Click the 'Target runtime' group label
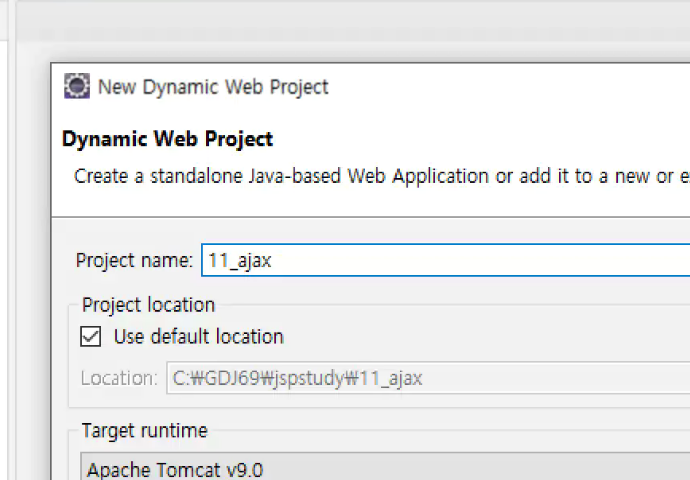Screen dimensions: 690x480 tap(144, 430)
